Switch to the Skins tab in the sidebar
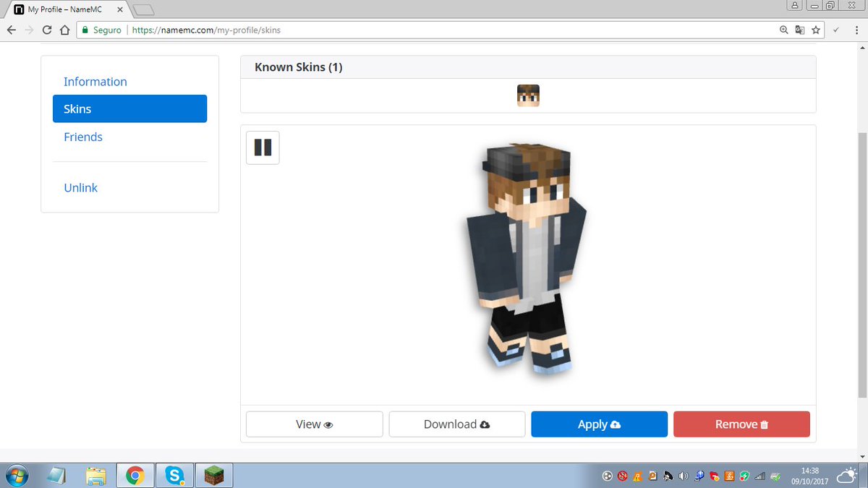Image resolution: width=868 pixels, height=488 pixels. point(77,108)
